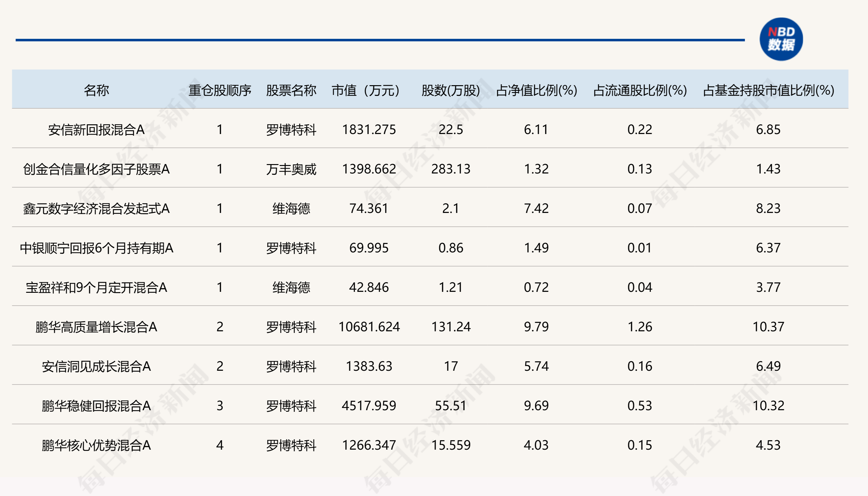Click net value ratio 6.11

click(536, 129)
